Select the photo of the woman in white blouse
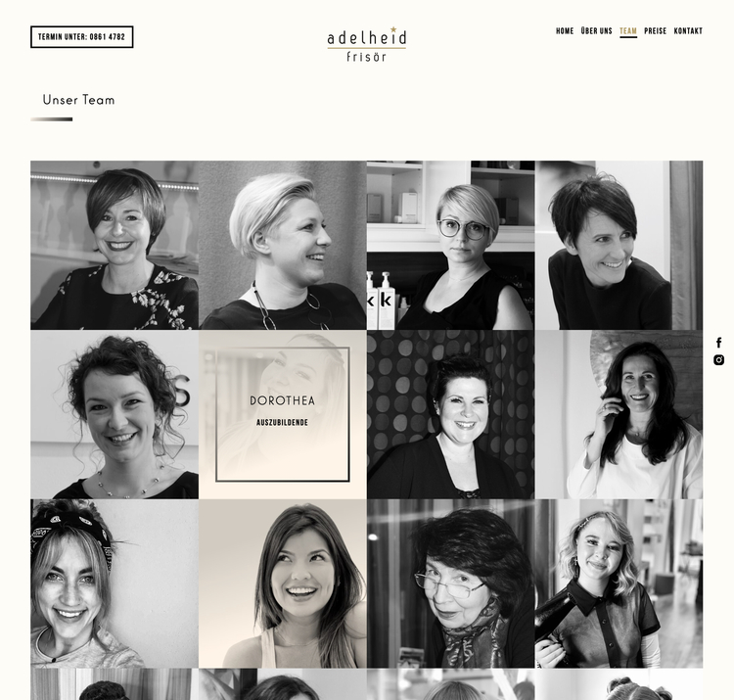The image size is (734, 700). 619,414
